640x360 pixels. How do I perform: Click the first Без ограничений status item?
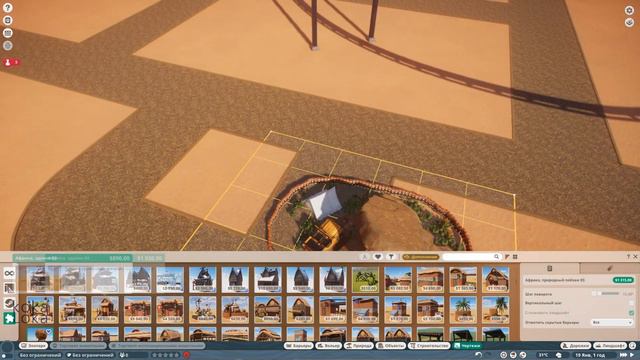(40, 355)
